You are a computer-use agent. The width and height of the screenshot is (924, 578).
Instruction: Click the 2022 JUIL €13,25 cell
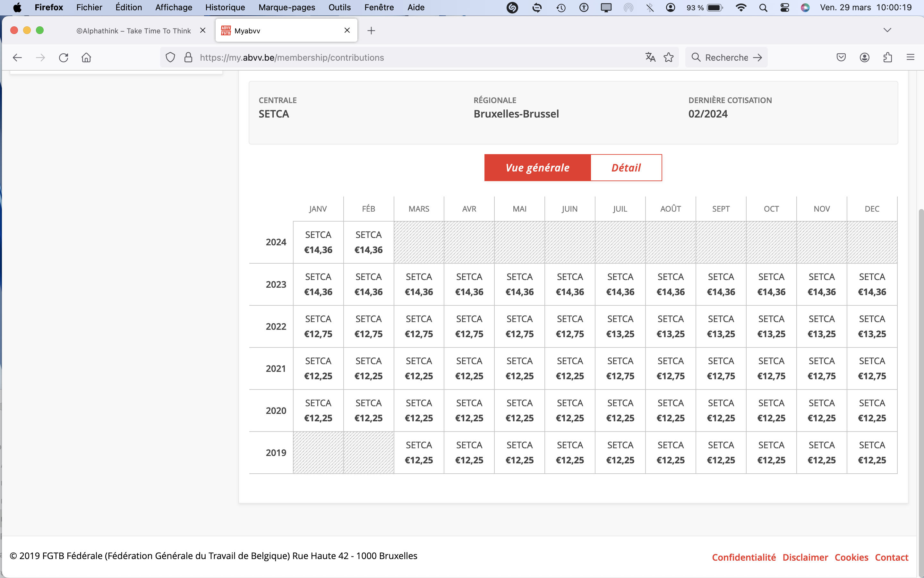point(620,327)
